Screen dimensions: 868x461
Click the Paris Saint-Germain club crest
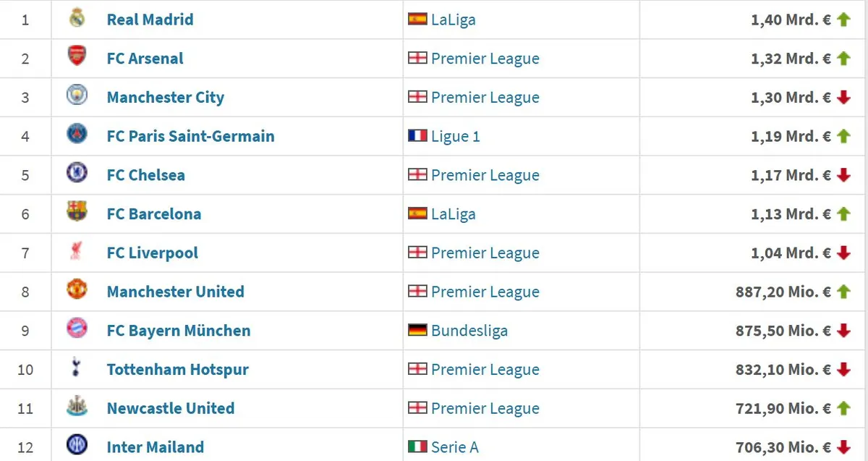[77, 135]
